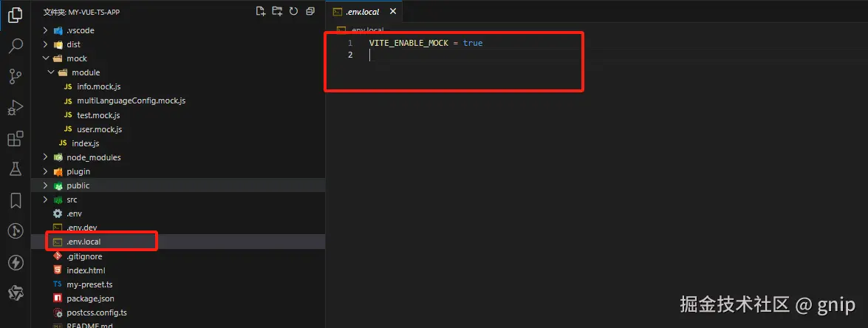Open the .env file
The height and width of the screenshot is (328, 868).
(178, 213)
